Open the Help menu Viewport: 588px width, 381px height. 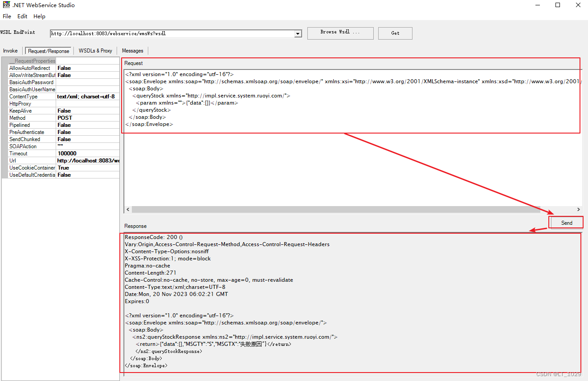(x=39, y=16)
